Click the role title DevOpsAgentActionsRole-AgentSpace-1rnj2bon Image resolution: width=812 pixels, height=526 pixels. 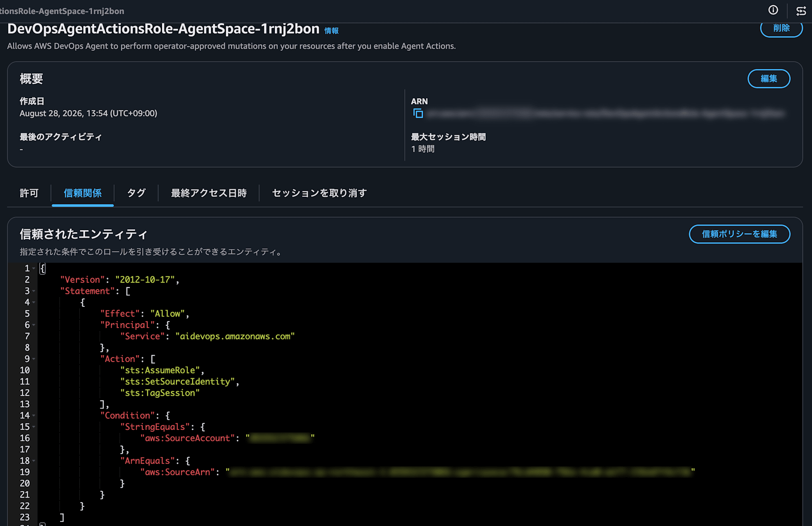pyautogui.click(x=163, y=29)
